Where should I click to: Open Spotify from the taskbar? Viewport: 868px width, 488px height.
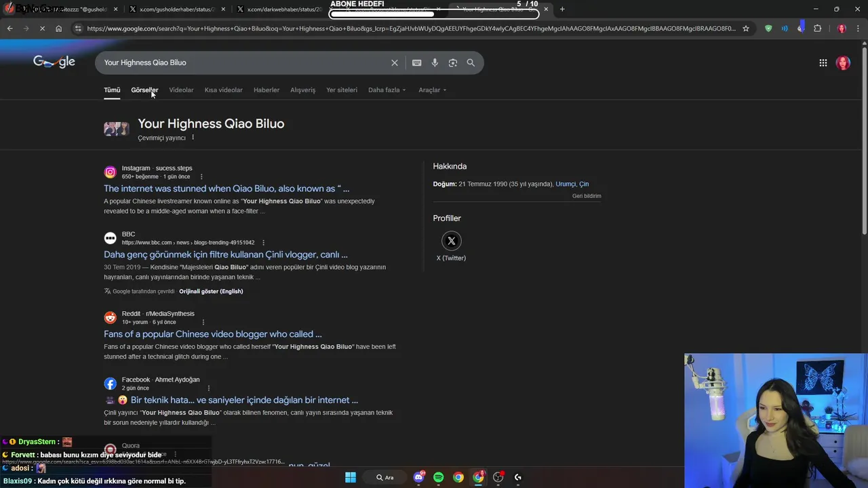[438, 477]
